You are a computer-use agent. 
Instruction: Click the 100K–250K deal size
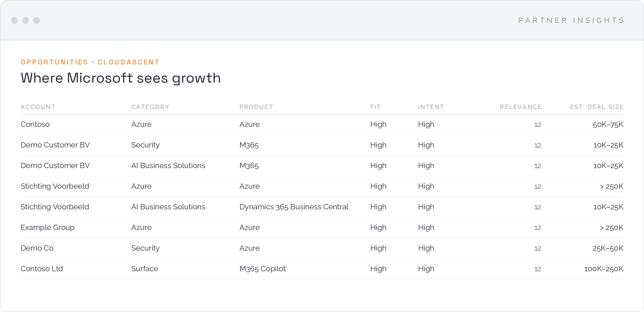pos(604,269)
